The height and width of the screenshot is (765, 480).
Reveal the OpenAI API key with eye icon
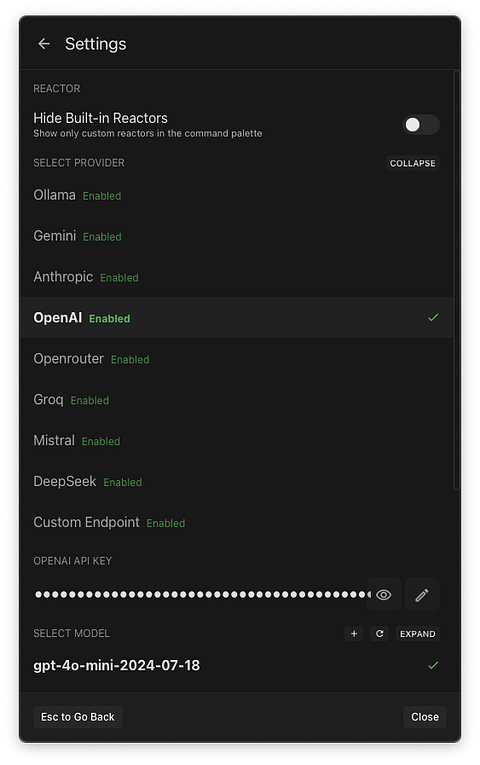pos(383,595)
